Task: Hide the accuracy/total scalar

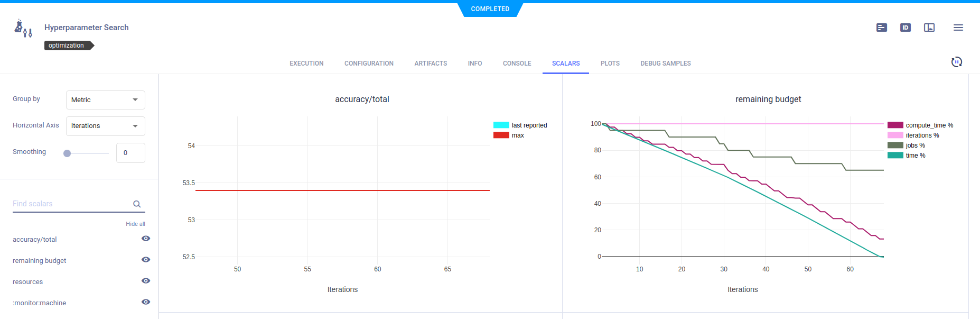Action: tap(146, 239)
